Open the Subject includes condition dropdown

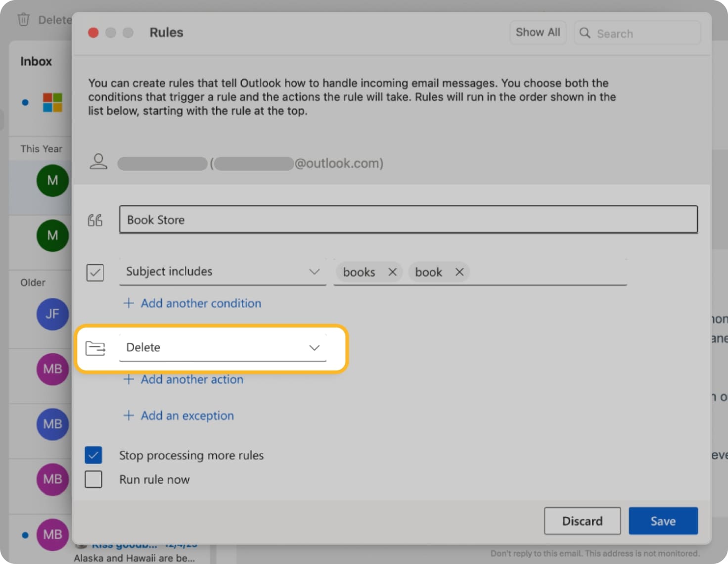[x=315, y=272]
